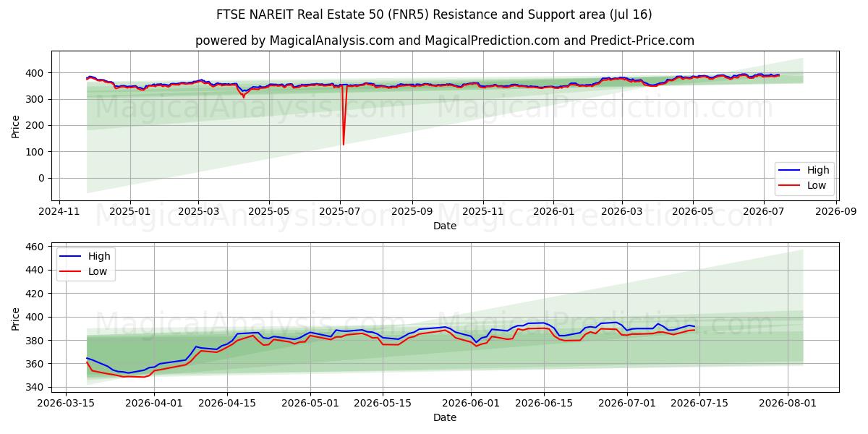
Task: Click 'High' in the top chart legend
Action: coord(818,170)
